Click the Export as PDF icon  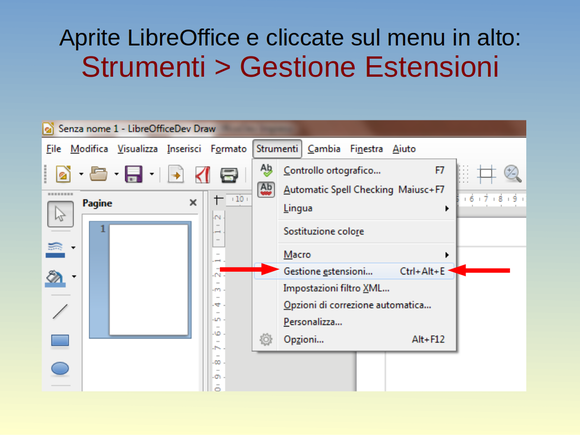pos(202,175)
